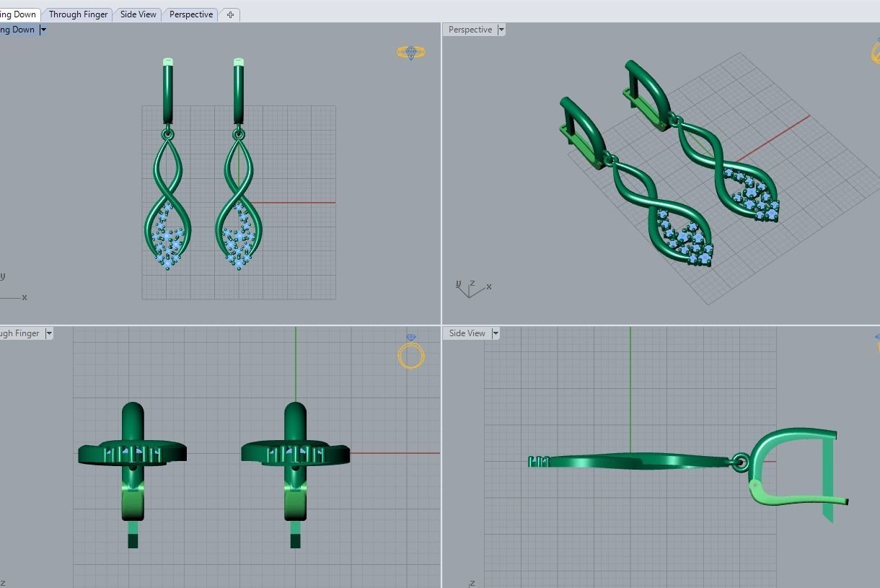This screenshot has width=880, height=588.
Task: Switch to the Perspective tab
Action: tap(191, 14)
